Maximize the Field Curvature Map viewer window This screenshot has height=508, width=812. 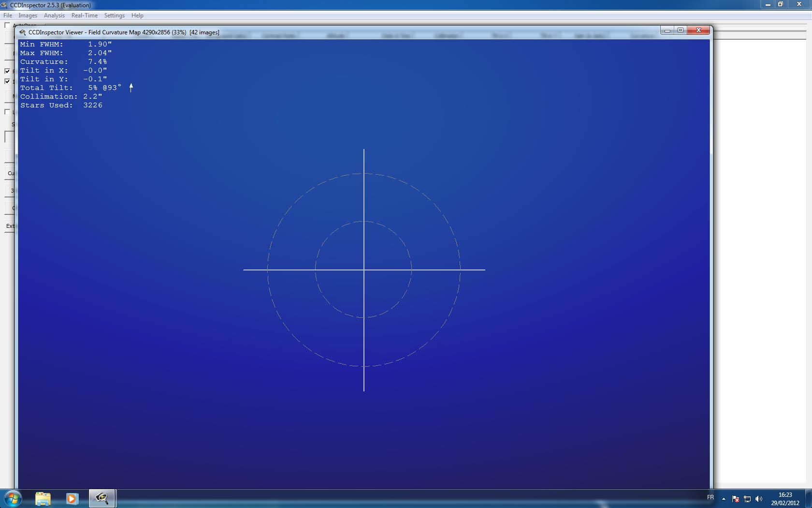coord(681,30)
